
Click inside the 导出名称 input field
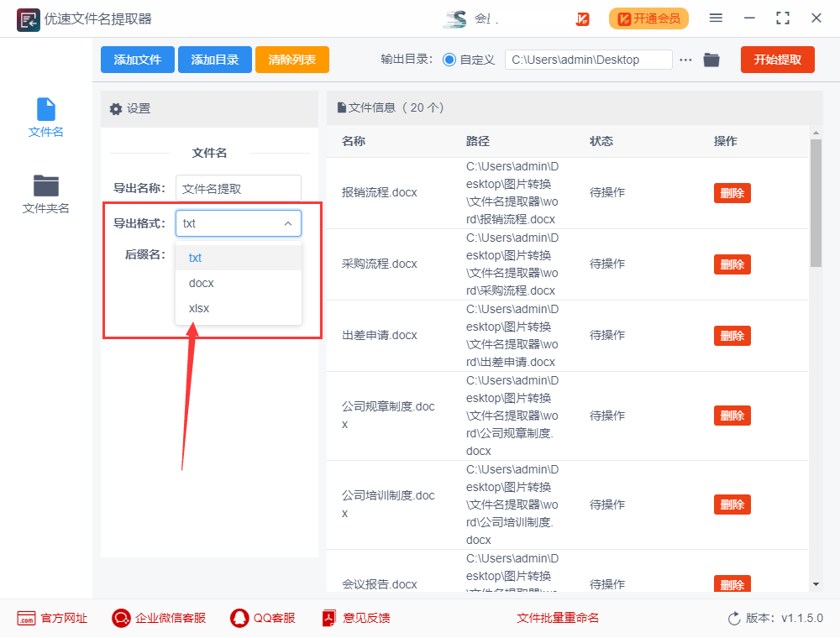coord(238,187)
